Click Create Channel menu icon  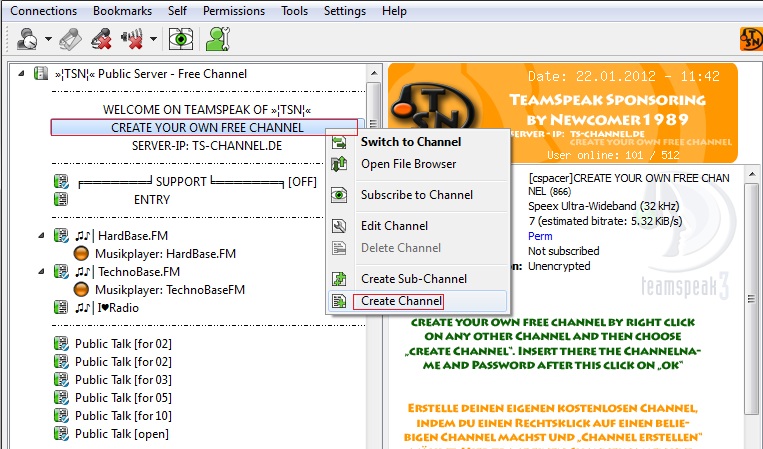(339, 301)
